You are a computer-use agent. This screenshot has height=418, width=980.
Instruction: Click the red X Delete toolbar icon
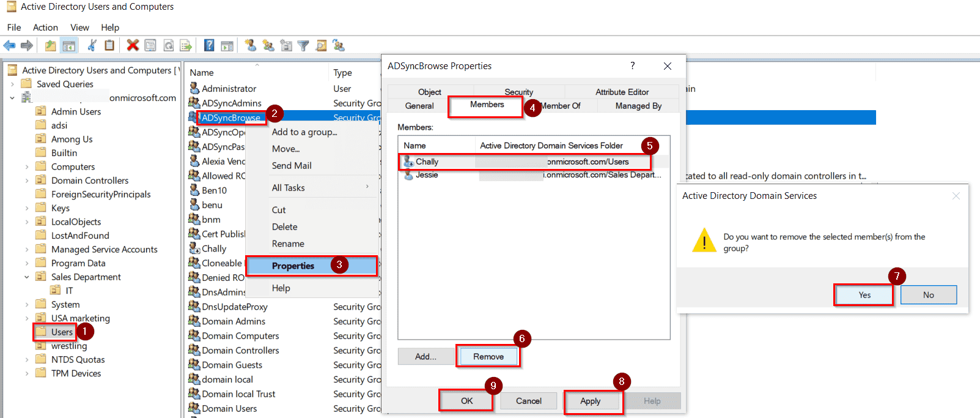133,45
